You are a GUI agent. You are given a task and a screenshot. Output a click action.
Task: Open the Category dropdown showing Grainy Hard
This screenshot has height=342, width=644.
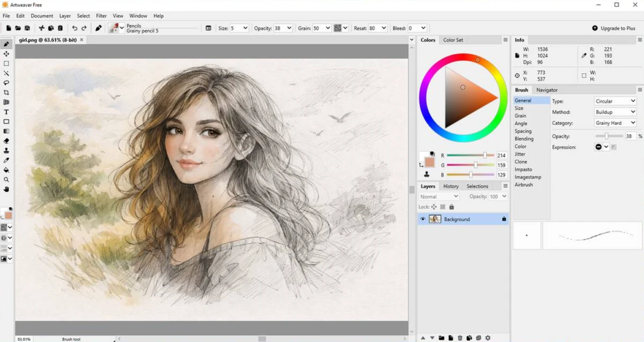click(615, 123)
